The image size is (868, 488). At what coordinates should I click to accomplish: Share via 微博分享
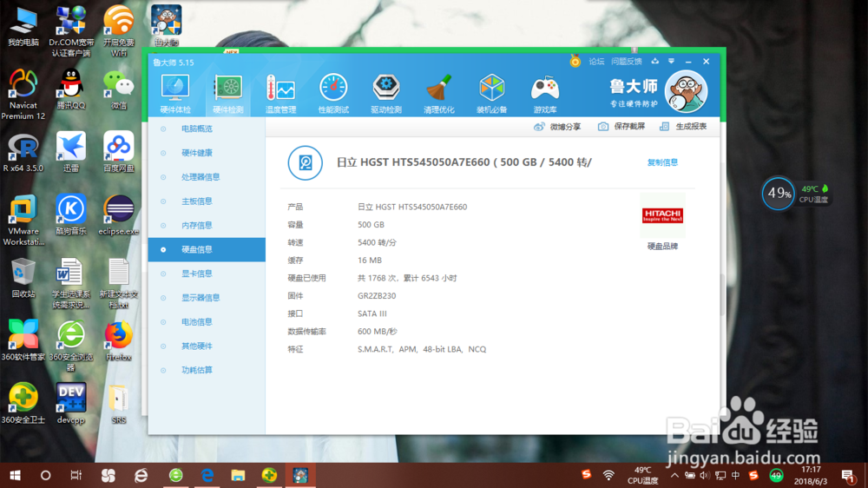click(557, 127)
